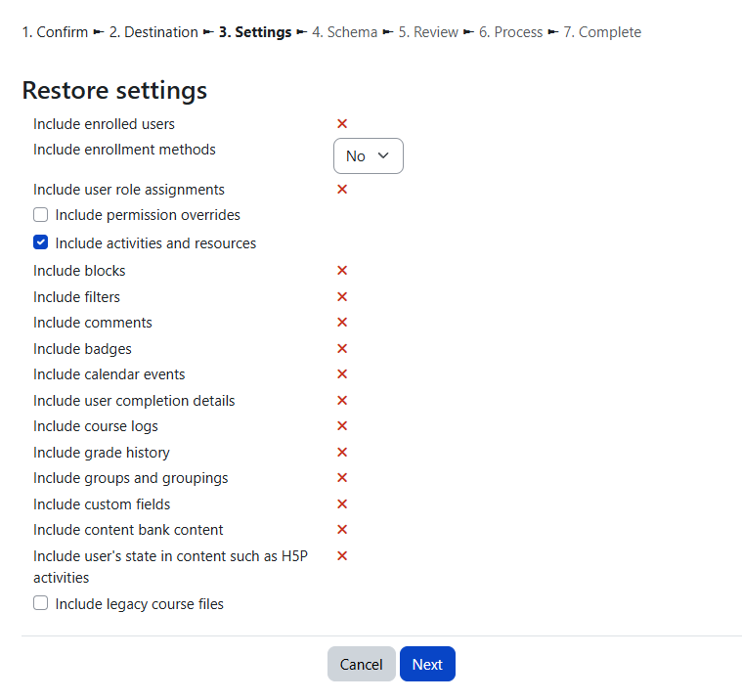Screen dimensions: 742x700
Task: Click red X beside Include comments
Action: [x=342, y=323]
